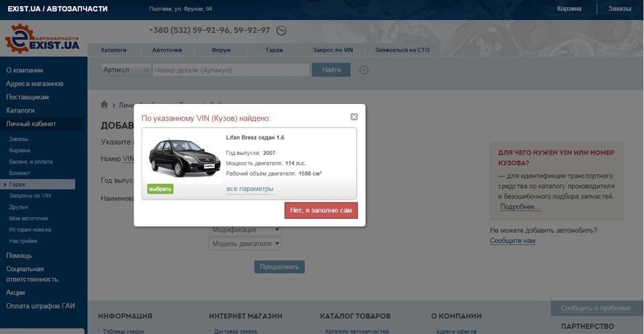The image size is (644, 334).
Task: Click the 'Продолжить' button
Action: (279, 267)
